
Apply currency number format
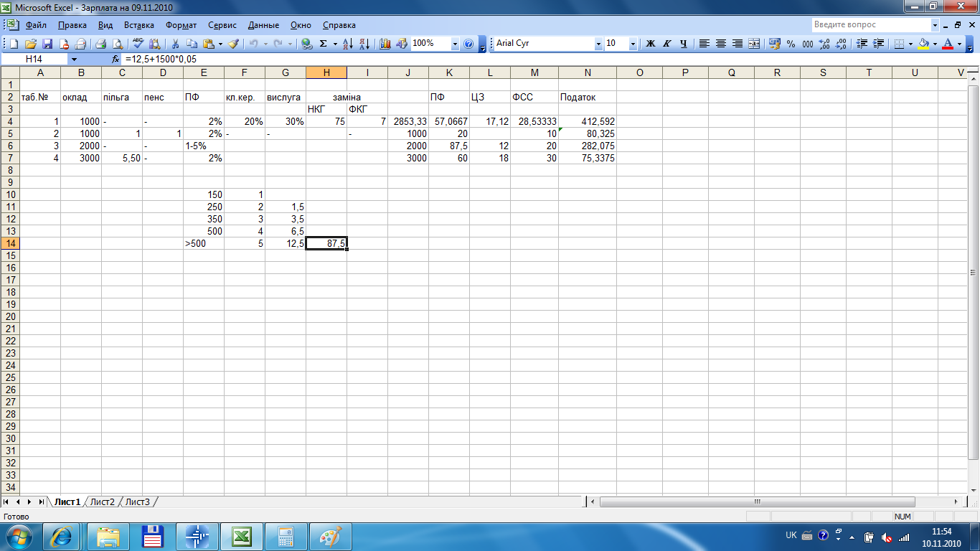775,44
